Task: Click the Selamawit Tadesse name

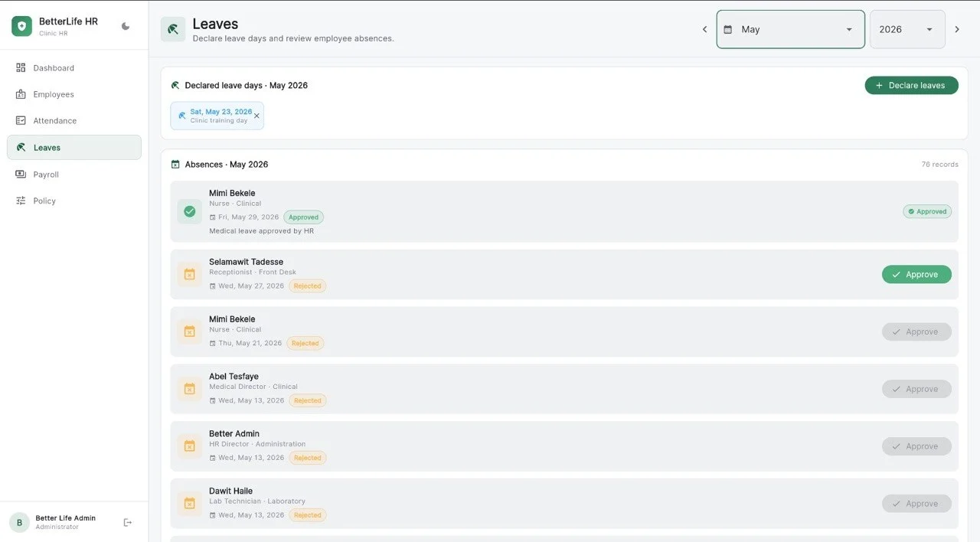Action: point(246,262)
